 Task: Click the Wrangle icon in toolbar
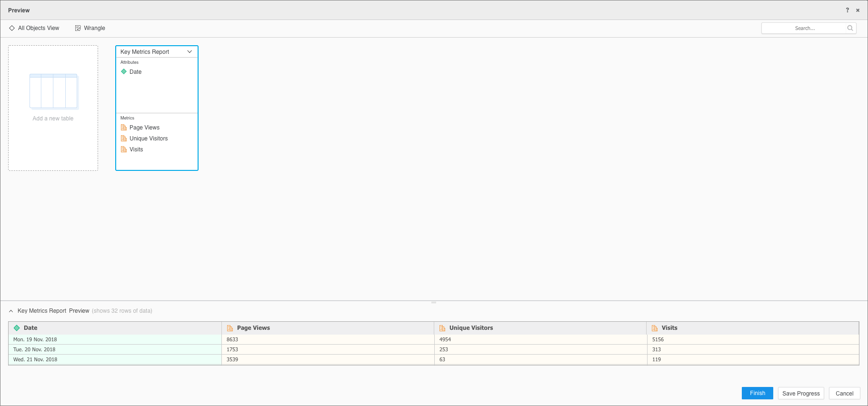tap(78, 28)
